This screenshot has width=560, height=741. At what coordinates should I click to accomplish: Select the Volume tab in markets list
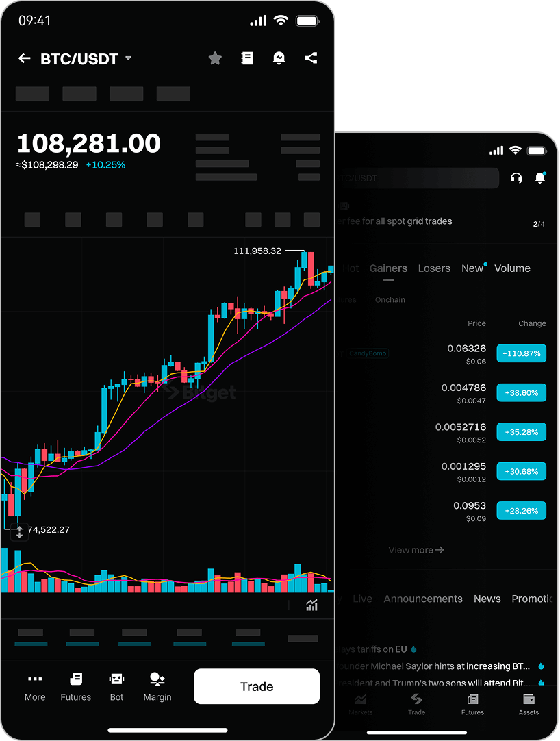512,268
